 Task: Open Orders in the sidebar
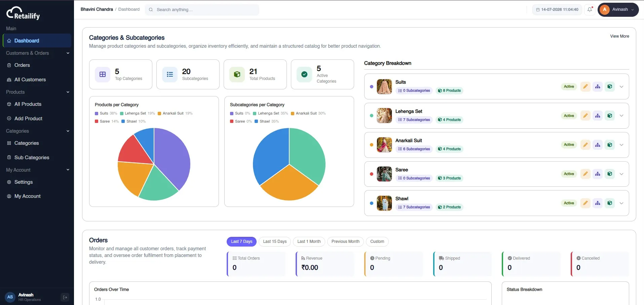tap(37, 65)
